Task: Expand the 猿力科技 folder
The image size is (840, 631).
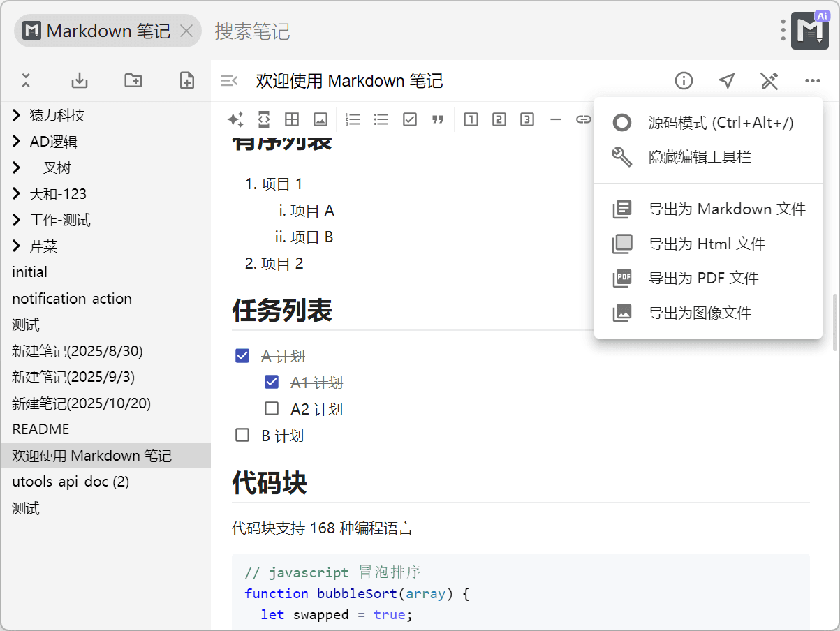Action: 17,115
